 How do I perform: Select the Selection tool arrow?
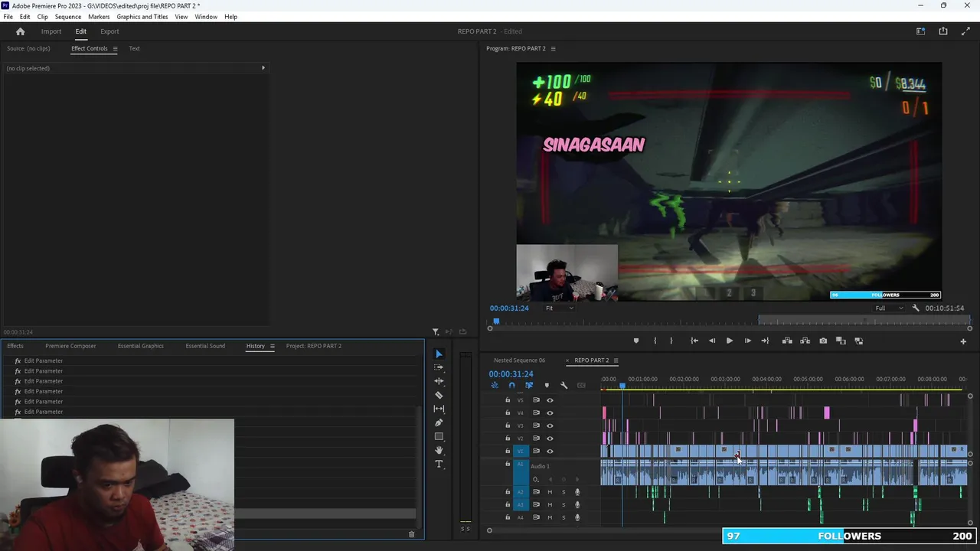click(439, 354)
